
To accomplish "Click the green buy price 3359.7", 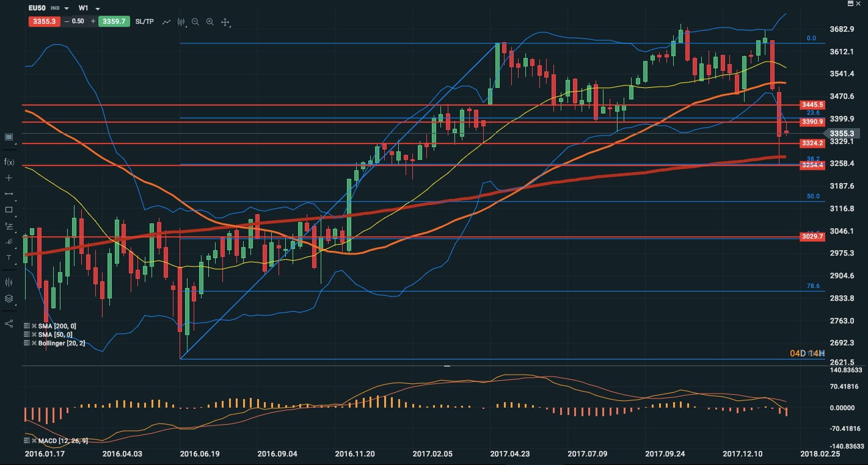I will coord(114,21).
